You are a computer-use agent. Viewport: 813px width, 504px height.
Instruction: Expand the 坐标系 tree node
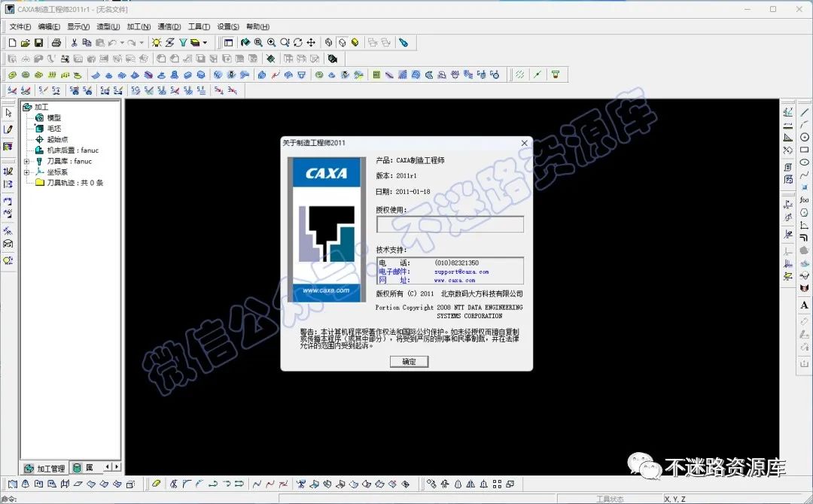26,172
